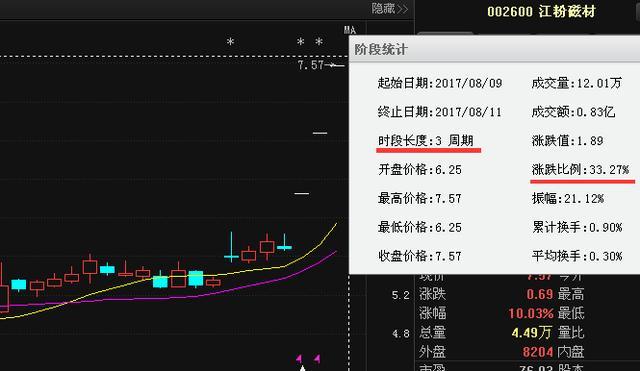Click the first asterisk event marker above the chart
Image resolution: width=640 pixels, height=371 pixels.
231,42
